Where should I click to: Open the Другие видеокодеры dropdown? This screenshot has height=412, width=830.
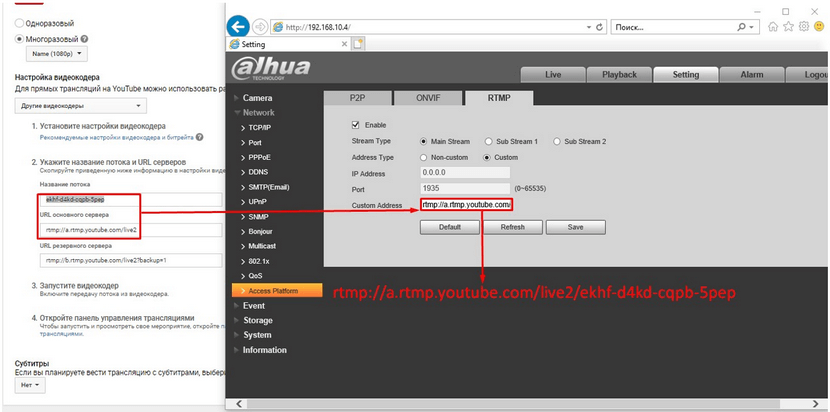tap(80, 106)
